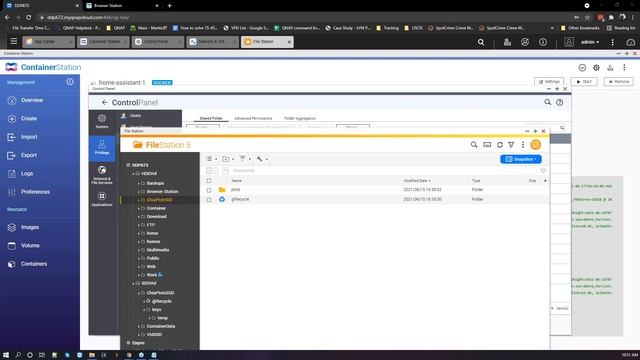640x360 pixels.
Task: Open Container Station settings gear icon
Action: tap(596, 68)
